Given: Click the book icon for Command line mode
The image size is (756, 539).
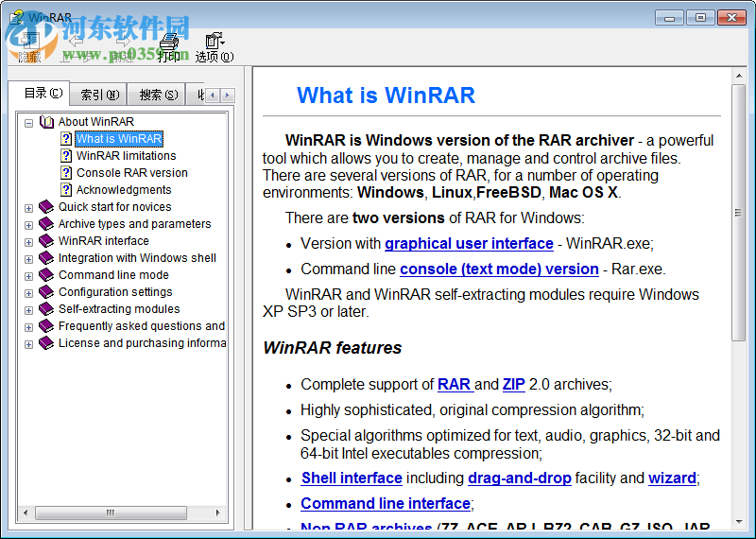Looking at the screenshot, I should pos(46,274).
